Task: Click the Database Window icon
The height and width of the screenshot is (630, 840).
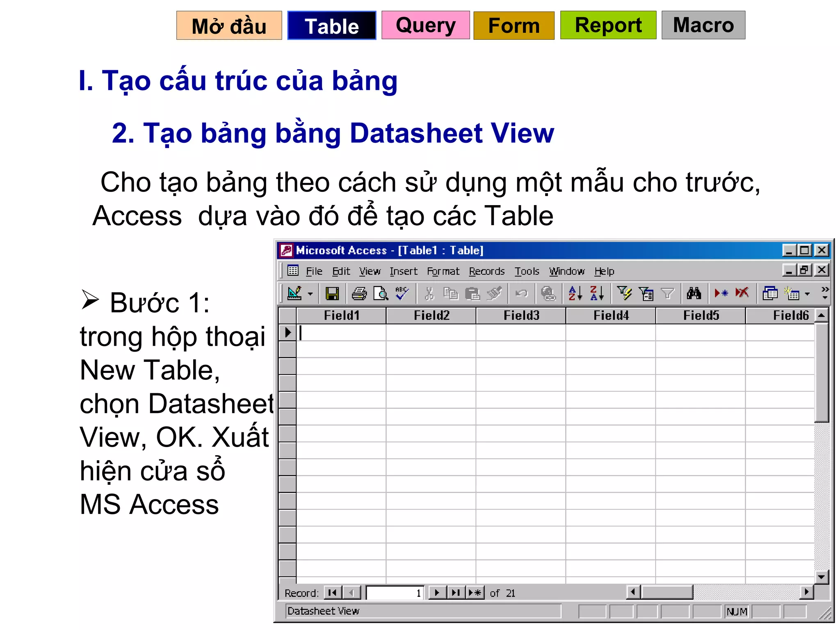Action: pos(770,293)
